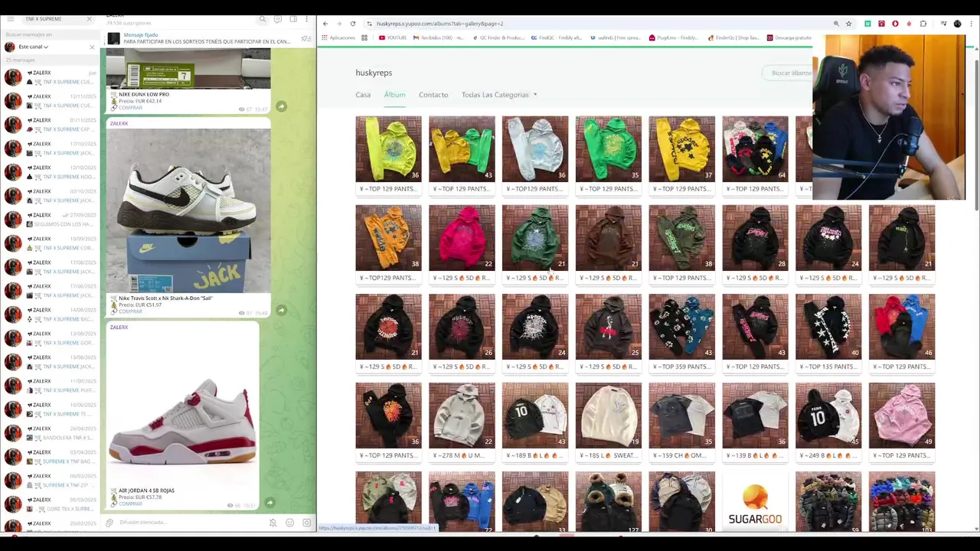
Task: Toggle notifications mute bell in message bar
Action: [273, 523]
